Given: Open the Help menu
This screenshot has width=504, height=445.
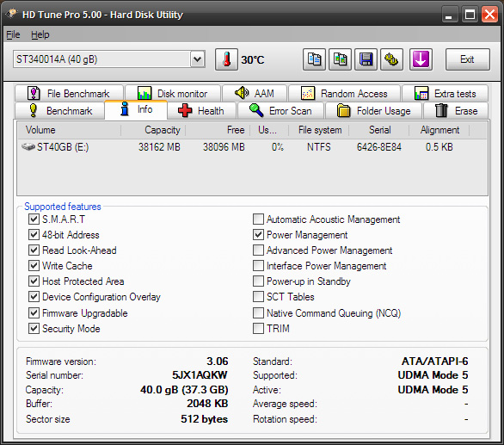Looking at the screenshot, I should [x=40, y=34].
